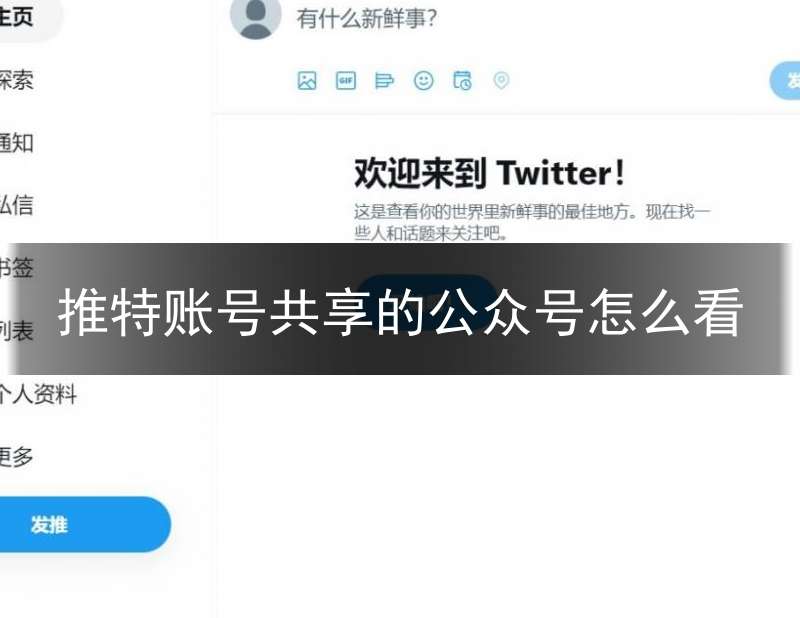Create a poll with the poll icon

[x=384, y=81]
